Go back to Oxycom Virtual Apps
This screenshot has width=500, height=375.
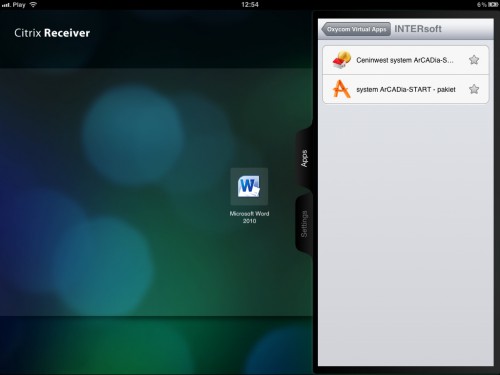point(356,29)
